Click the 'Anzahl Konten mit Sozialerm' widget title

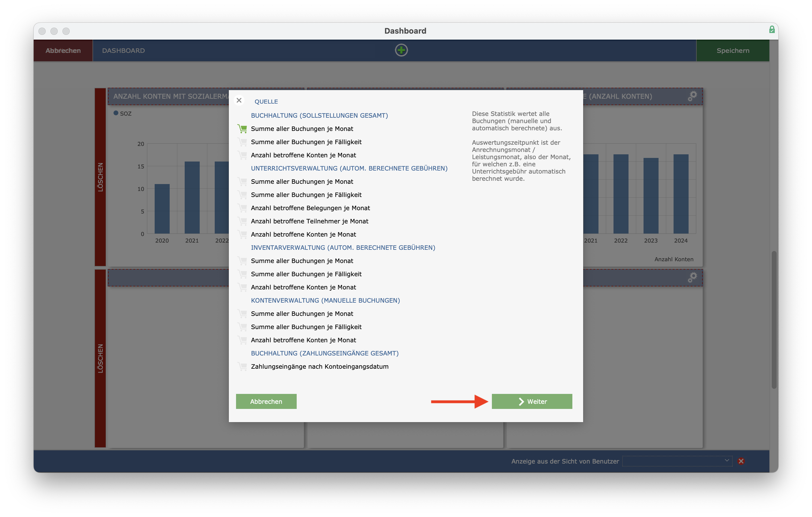point(171,96)
